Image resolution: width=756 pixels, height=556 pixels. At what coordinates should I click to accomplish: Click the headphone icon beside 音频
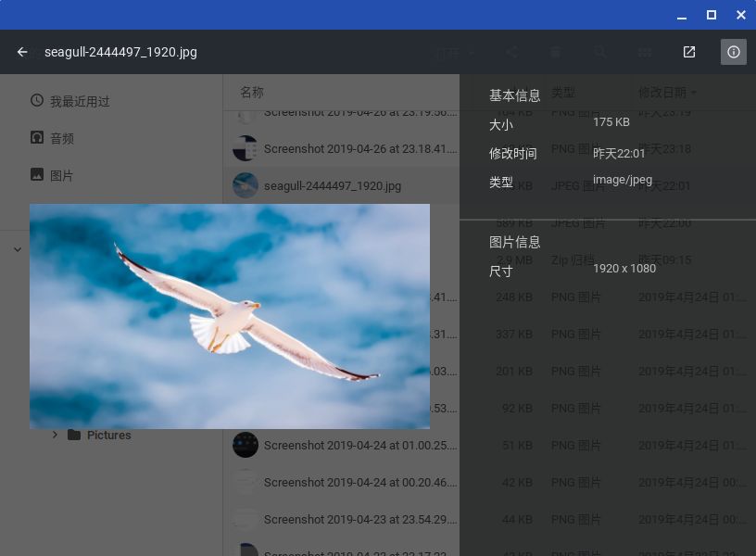pos(37,137)
